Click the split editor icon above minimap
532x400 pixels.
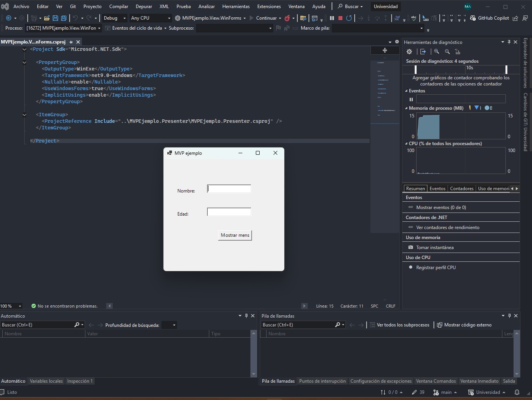385,50
